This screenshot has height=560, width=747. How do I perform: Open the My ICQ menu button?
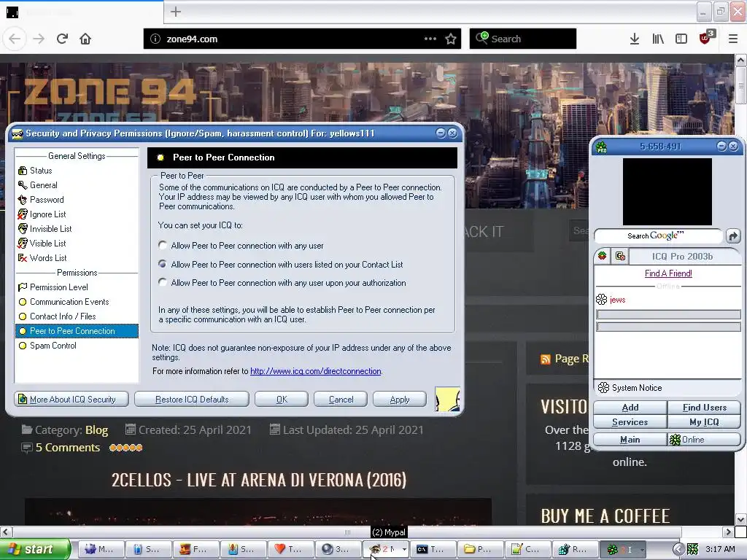point(704,422)
